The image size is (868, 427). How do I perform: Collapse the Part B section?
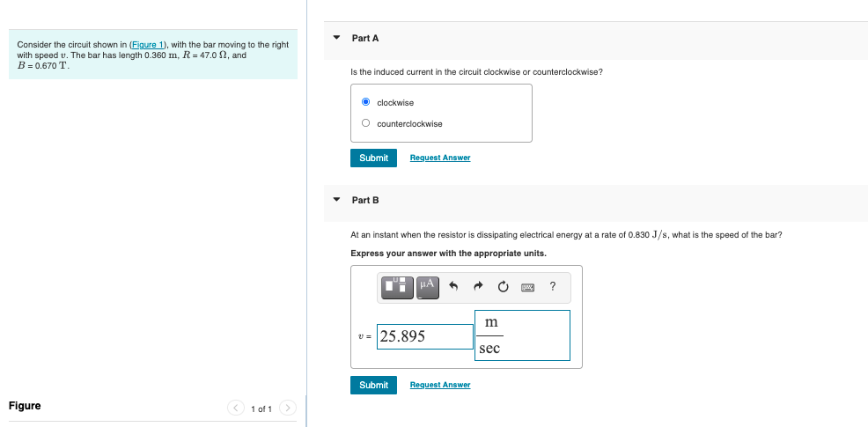[x=336, y=200]
